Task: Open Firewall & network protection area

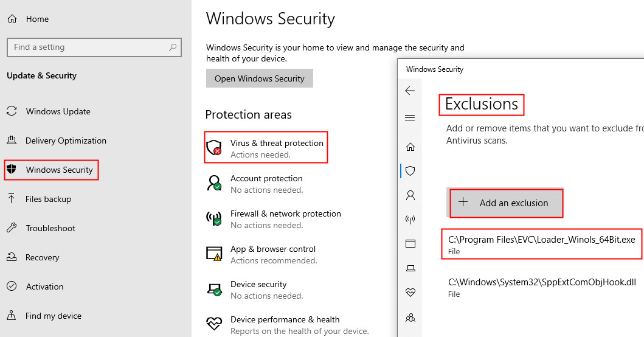Action: point(285,218)
